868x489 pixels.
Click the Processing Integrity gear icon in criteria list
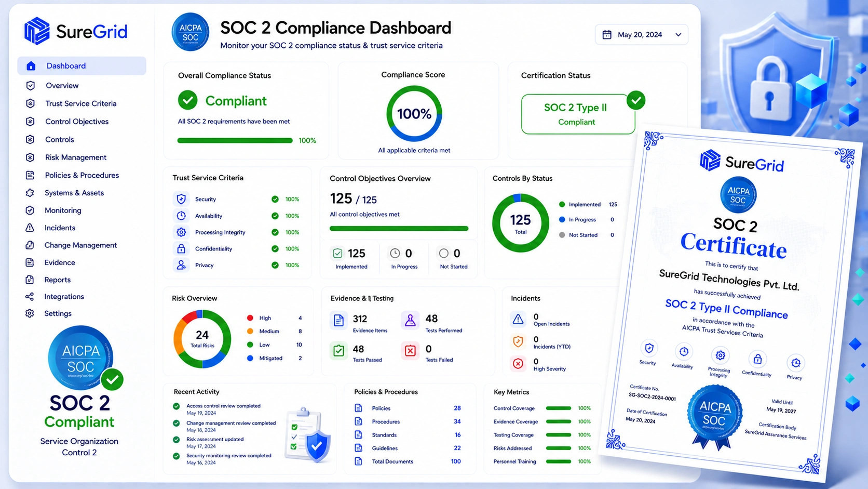pos(181,232)
